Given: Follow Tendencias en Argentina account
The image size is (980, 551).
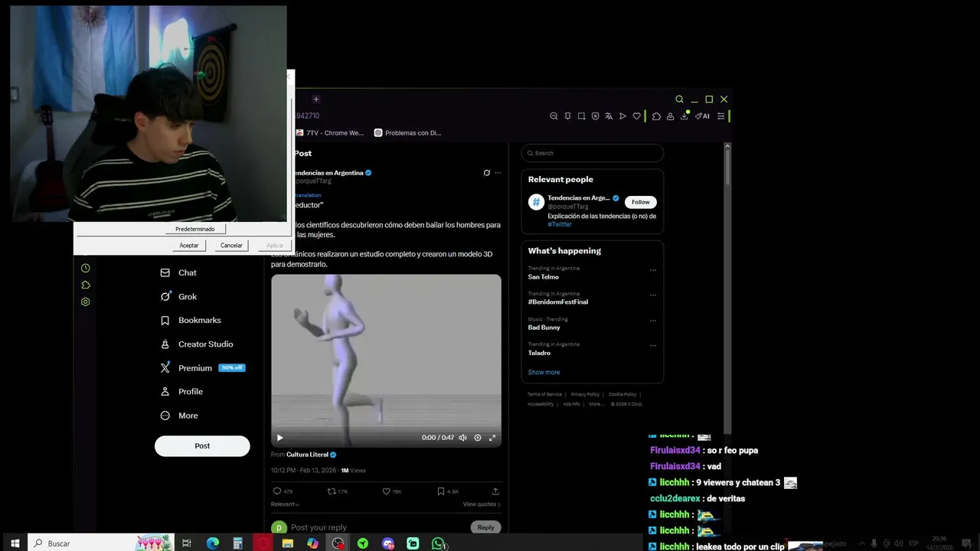Looking at the screenshot, I should pos(641,202).
